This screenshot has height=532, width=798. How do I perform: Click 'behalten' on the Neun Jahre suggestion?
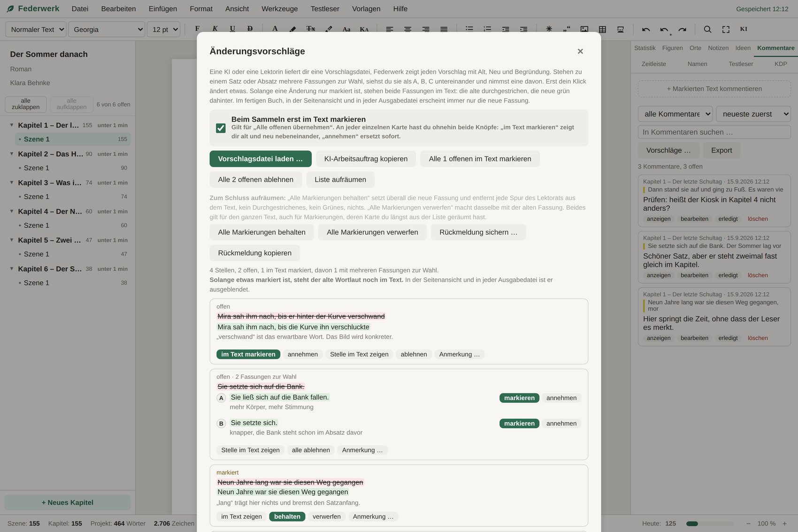pos(287,517)
